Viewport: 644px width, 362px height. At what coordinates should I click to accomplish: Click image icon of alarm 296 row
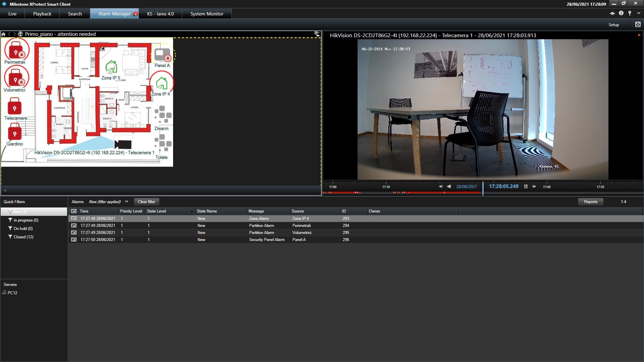click(74, 240)
